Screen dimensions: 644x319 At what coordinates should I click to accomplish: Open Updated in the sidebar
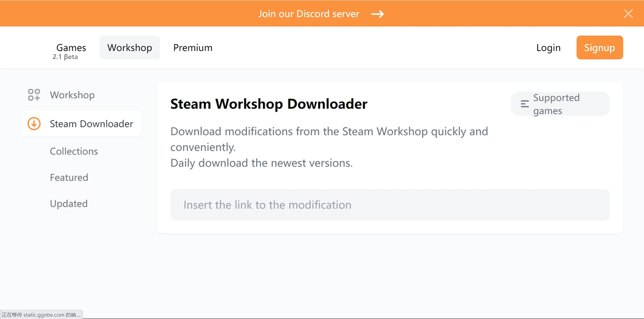[69, 204]
